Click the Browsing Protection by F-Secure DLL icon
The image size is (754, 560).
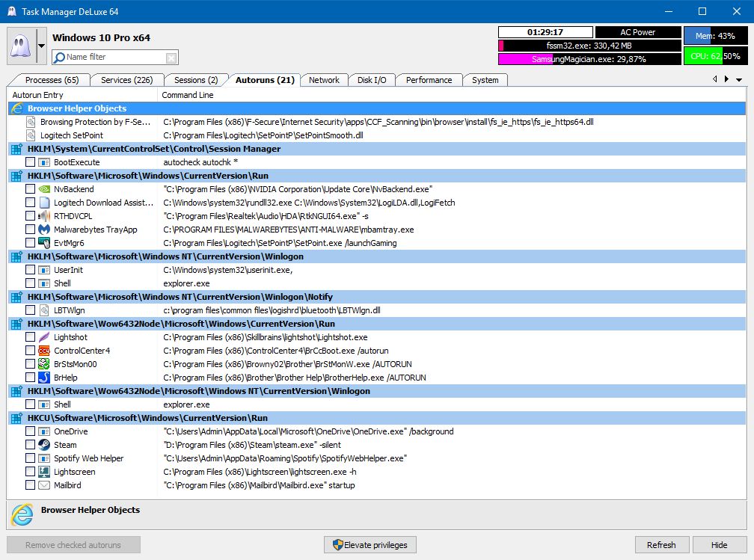coord(31,122)
